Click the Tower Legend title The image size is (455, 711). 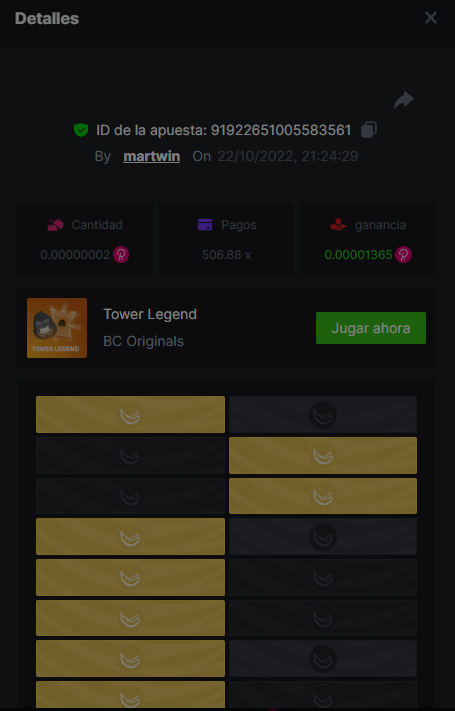tap(150, 314)
